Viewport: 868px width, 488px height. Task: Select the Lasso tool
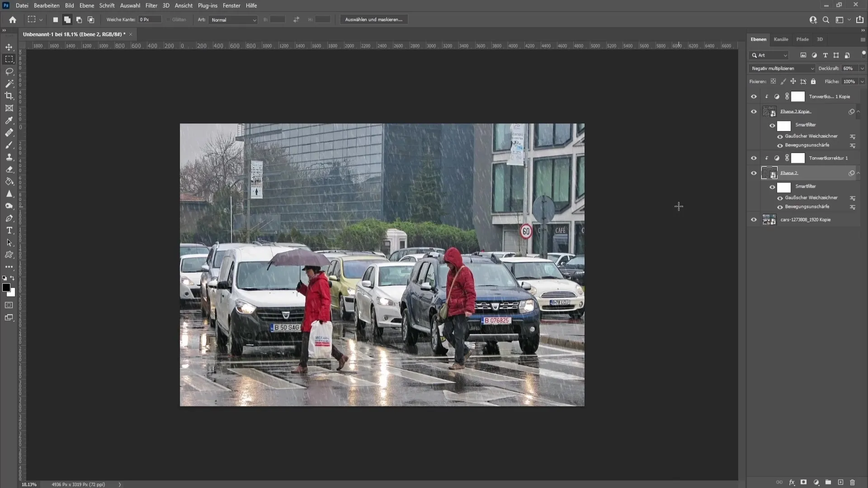point(9,71)
